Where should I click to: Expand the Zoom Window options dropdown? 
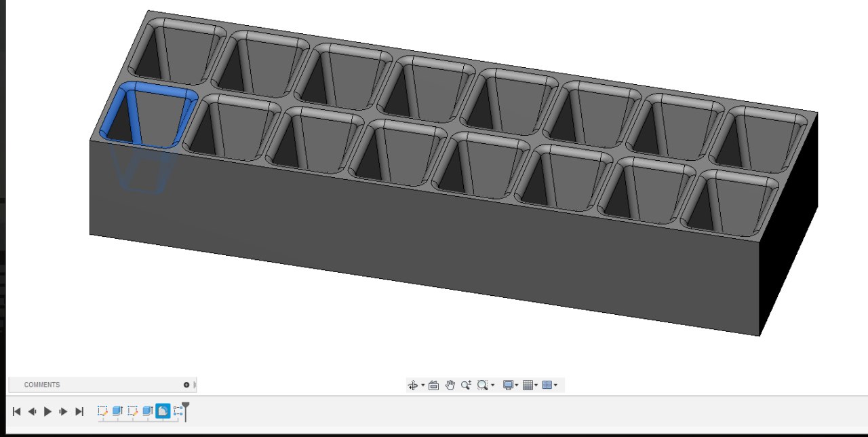coord(492,385)
